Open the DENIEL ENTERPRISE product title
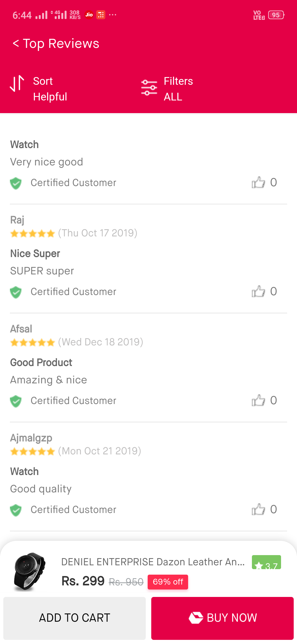The height and width of the screenshot is (644, 297). click(153, 562)
